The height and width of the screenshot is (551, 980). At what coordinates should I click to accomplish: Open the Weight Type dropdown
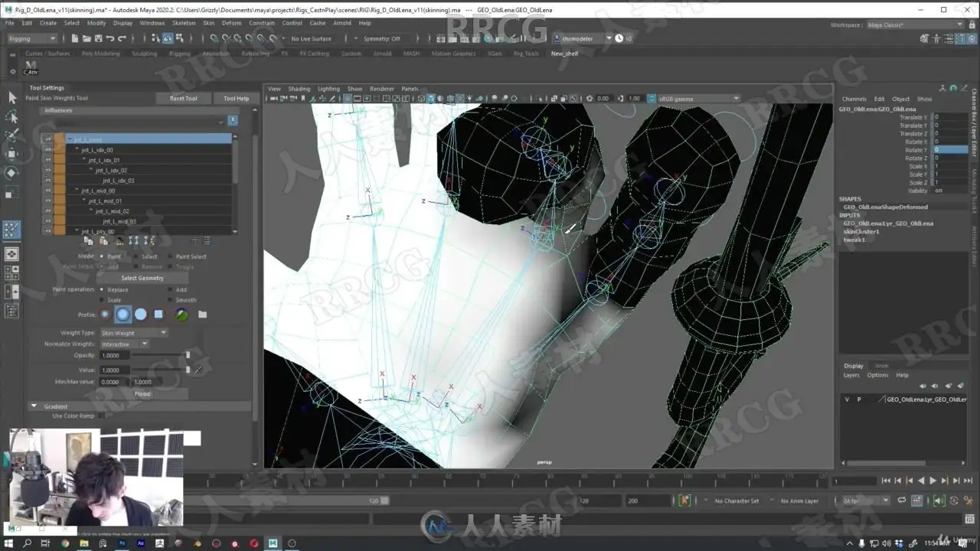134,333
